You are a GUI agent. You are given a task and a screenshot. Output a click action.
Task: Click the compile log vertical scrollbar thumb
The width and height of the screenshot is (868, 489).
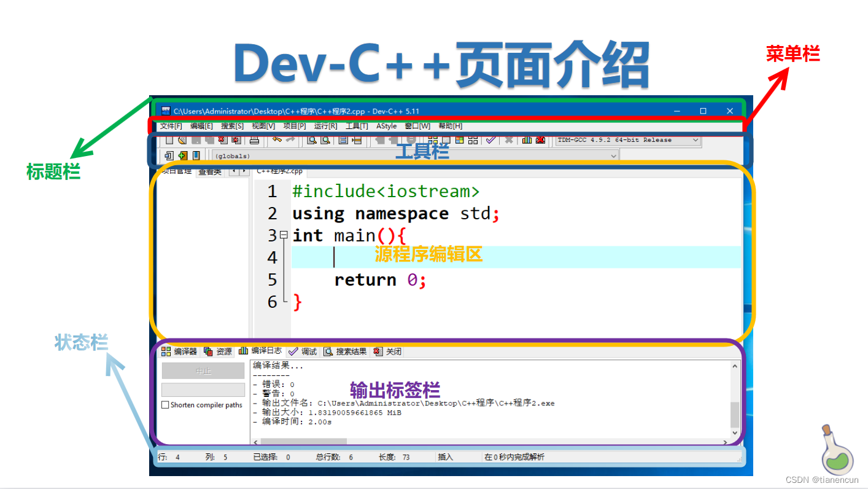click(x=735, y=415)
